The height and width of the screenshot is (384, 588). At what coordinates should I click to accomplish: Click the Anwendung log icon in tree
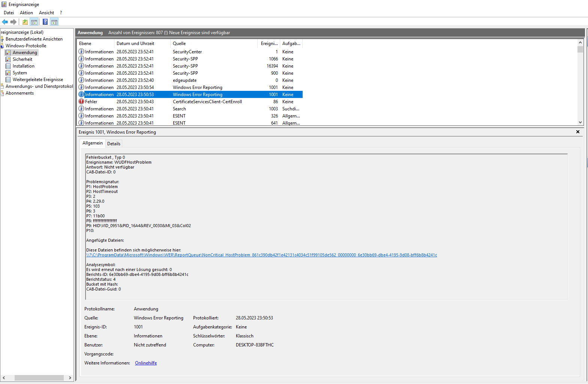(8, 53)
